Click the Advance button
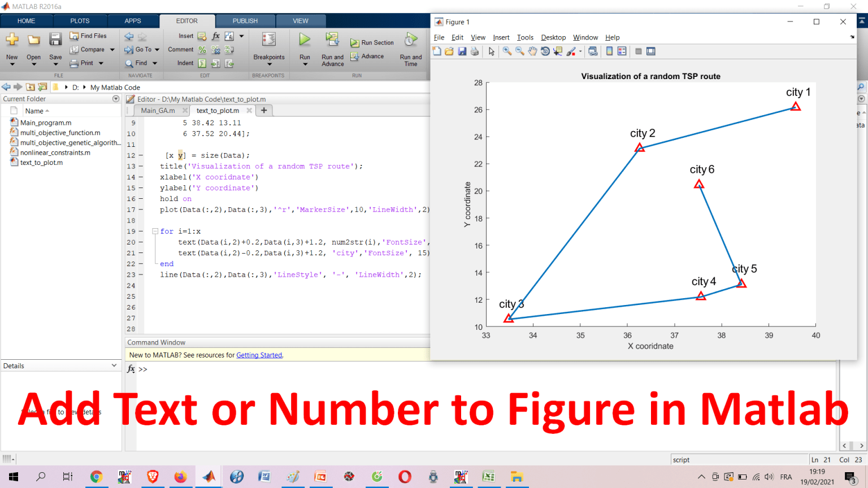The height and width of the screenshot is (488, 868). [367, 56]
